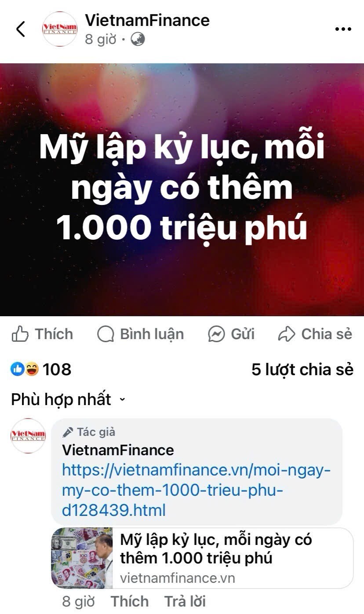
Task: Open the three-dot post options menu
Action: point(343,29)
